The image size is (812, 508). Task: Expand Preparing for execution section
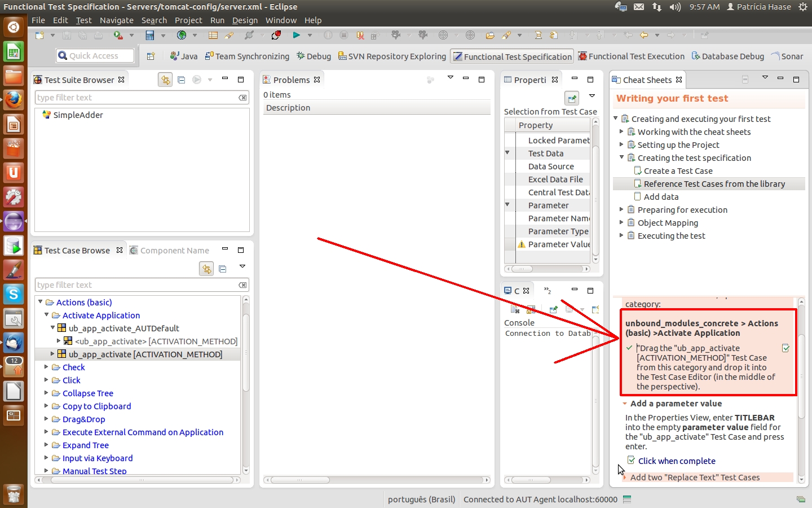(x=622, y=209)
